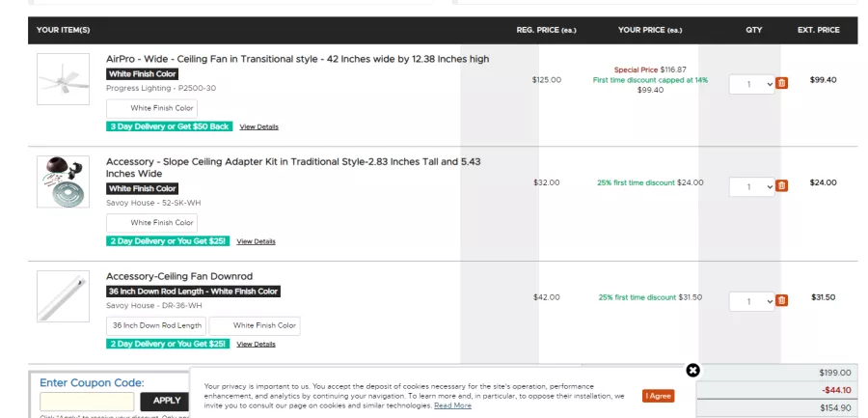Viewport: 868px width, 418px height.
Task: Open the AirPro Ceiling Fan product title
Action: pos(298,59)
